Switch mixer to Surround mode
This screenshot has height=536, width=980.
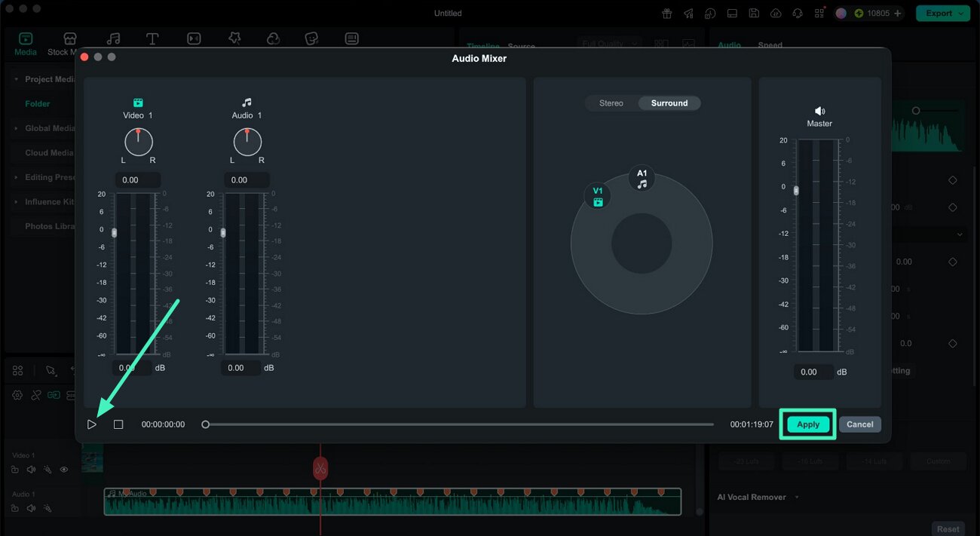pos(669,103)
